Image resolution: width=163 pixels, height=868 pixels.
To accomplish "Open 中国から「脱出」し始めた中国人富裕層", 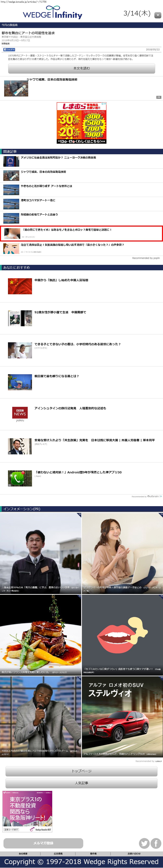I will (x=61, y=280).
